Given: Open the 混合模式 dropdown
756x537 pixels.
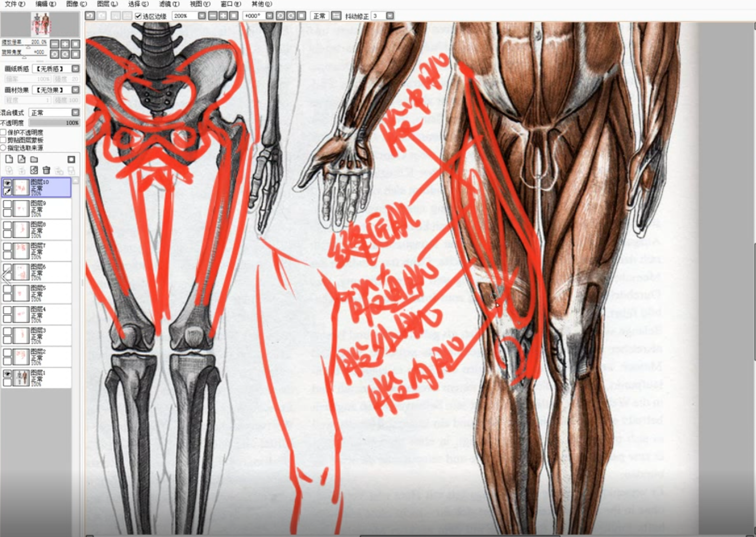Looking at the screenshot, I should tap(76, 113).
